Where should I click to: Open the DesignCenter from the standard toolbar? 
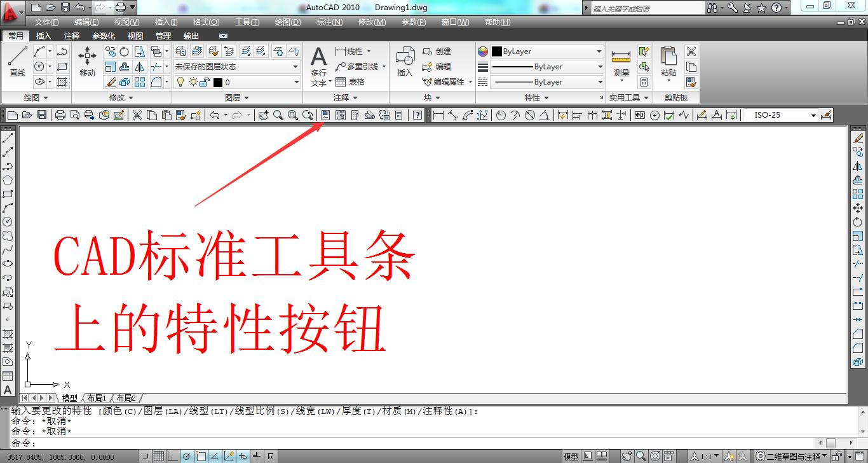339,115
